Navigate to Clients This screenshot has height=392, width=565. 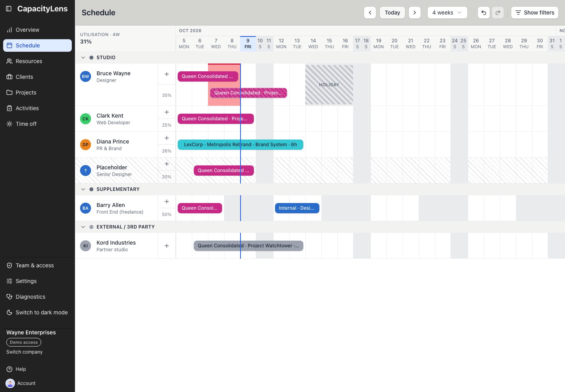coord(37,77)
